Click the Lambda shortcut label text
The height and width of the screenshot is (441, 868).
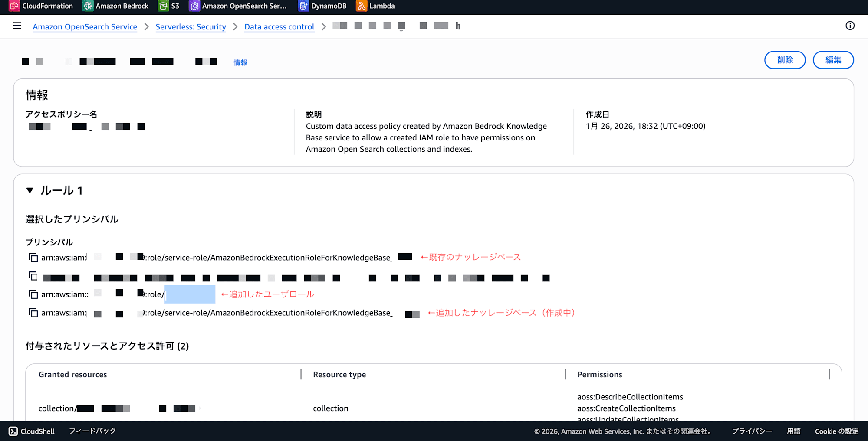[382, 6]
